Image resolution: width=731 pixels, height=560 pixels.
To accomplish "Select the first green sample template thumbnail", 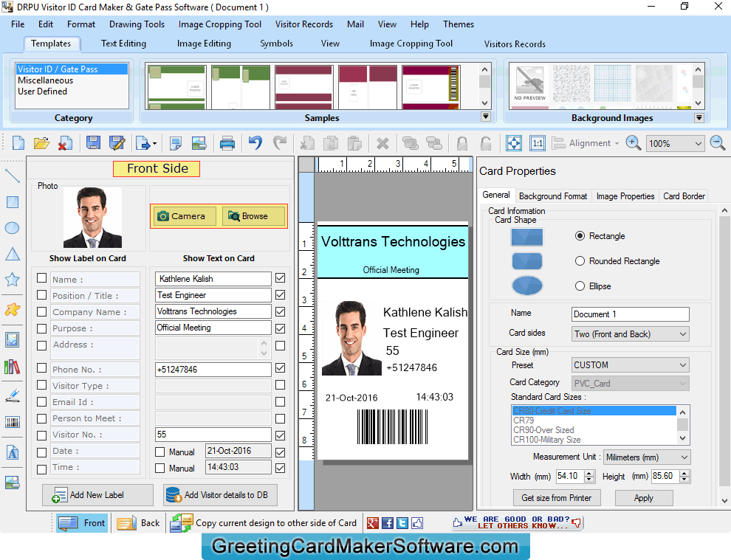I will (176, 87).
